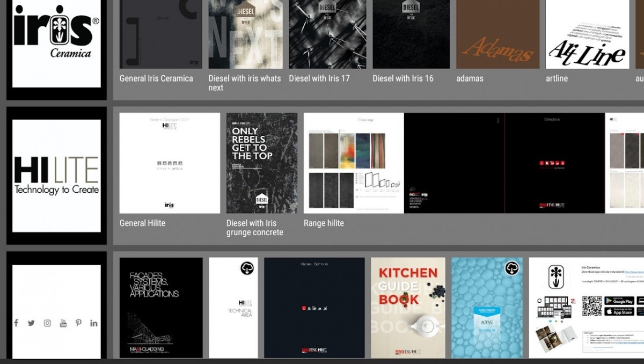Open the Pinterest social icon
The height and width of the screenshot is (364, 644).
[78, 323]
